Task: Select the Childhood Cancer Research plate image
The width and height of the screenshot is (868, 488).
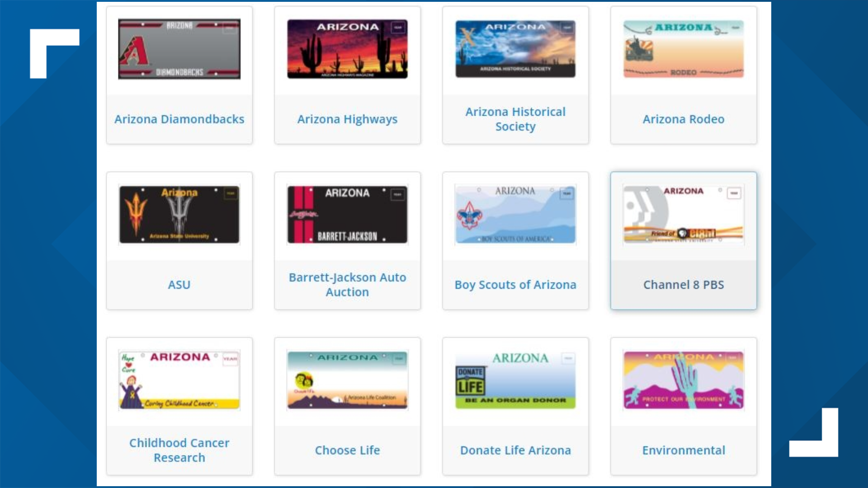Action: coord(179,380)
